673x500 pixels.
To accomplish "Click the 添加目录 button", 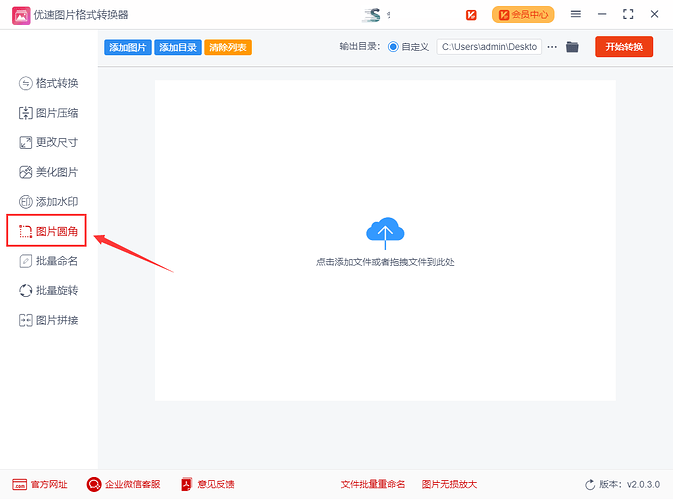I will tap(178, 47).
